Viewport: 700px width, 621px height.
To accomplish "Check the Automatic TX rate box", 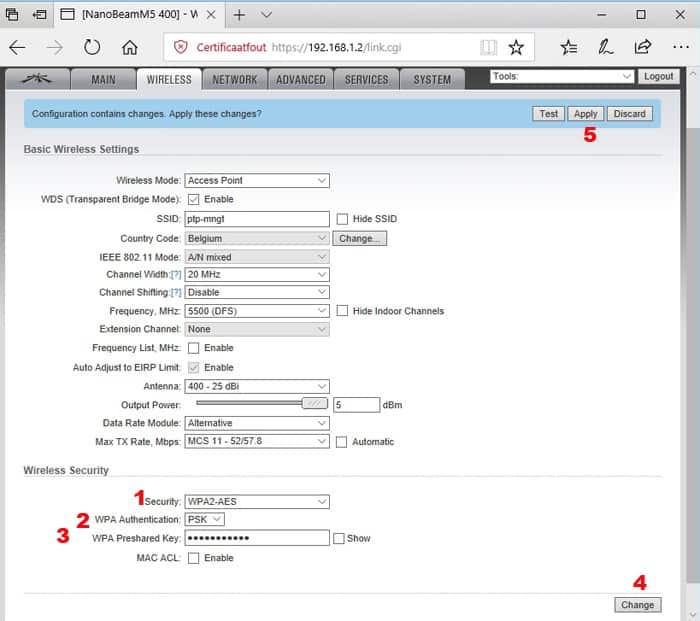I will pos(342,442).
